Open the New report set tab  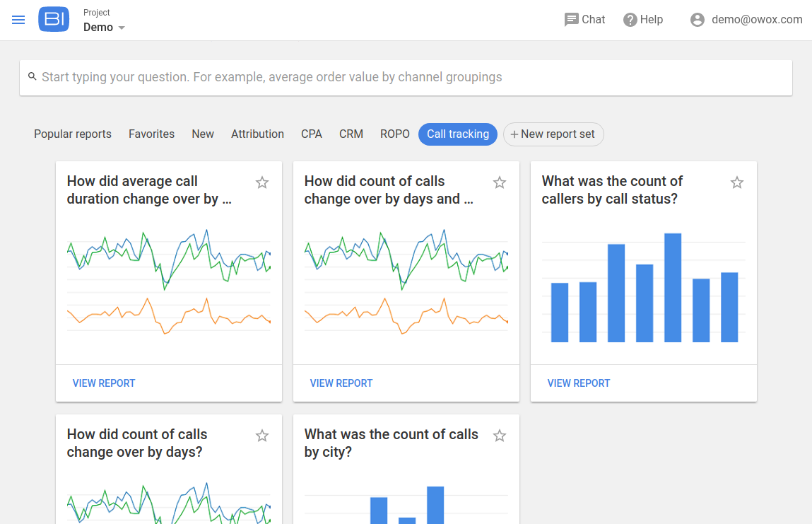[203, 134]
